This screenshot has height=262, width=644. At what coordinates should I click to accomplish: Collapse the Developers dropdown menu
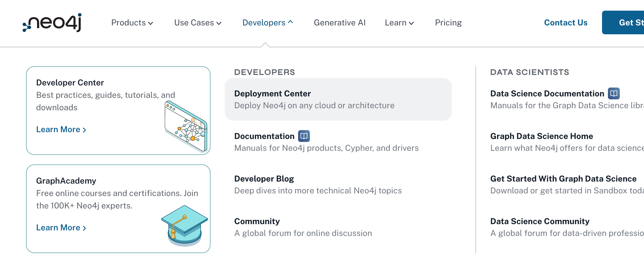268,23
